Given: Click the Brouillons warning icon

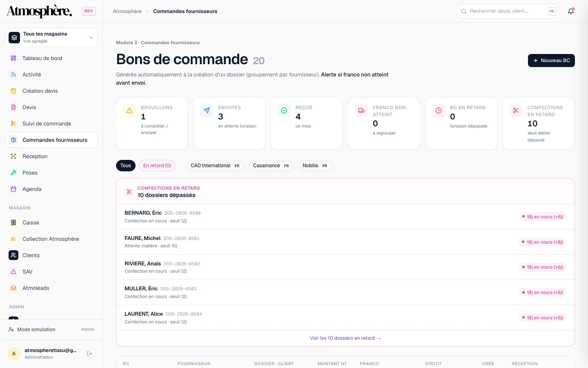Looking at the screenshot, I should coord(129,110).
